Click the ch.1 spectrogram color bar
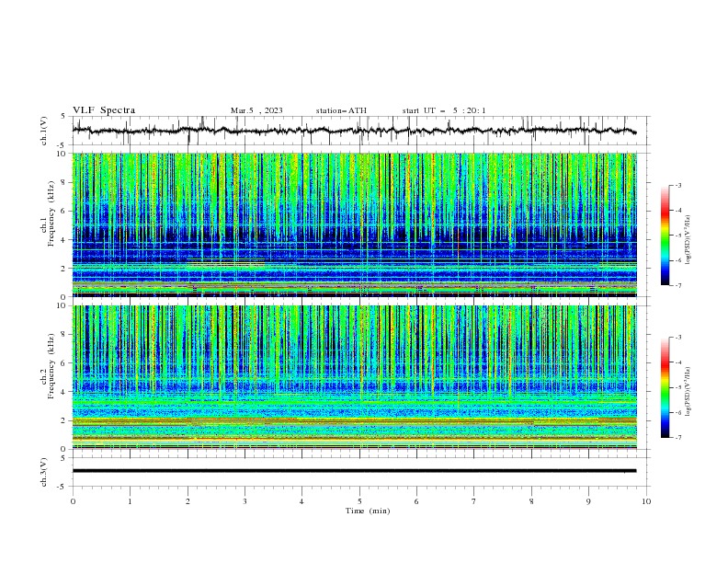The width and height of the screenshot is (728, 563). click(665, 236)
